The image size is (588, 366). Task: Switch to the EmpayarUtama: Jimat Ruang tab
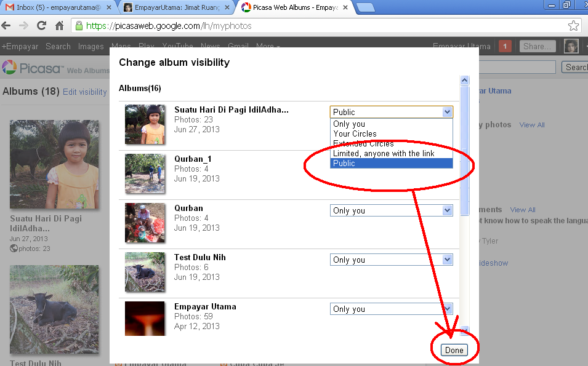(177, 7)
